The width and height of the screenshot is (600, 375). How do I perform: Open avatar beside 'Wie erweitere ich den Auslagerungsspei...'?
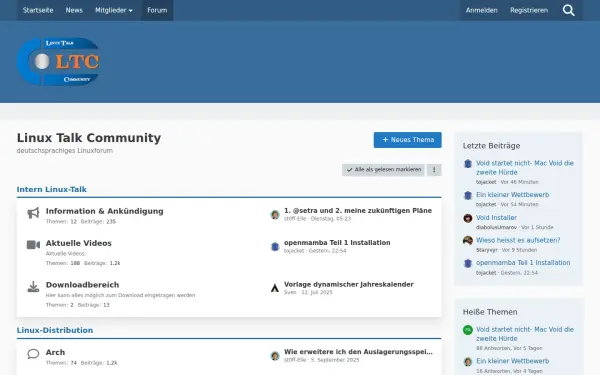[x=275, y=356]
